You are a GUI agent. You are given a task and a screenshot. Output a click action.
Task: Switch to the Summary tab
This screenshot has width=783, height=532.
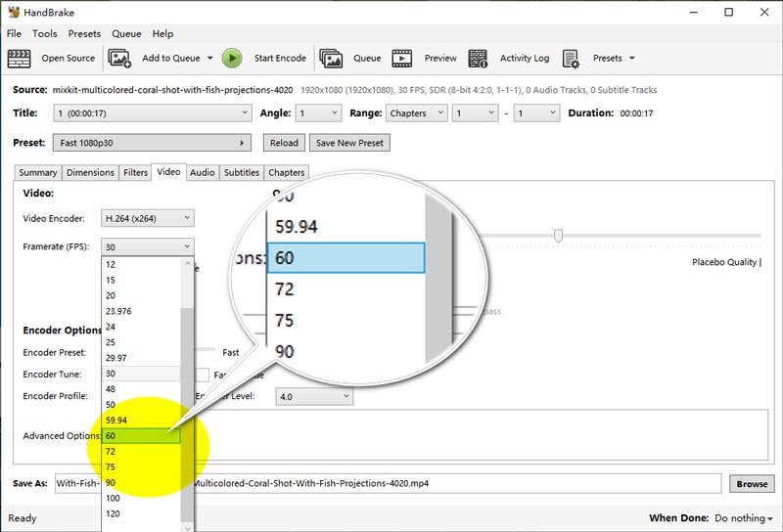coord(38,173)
